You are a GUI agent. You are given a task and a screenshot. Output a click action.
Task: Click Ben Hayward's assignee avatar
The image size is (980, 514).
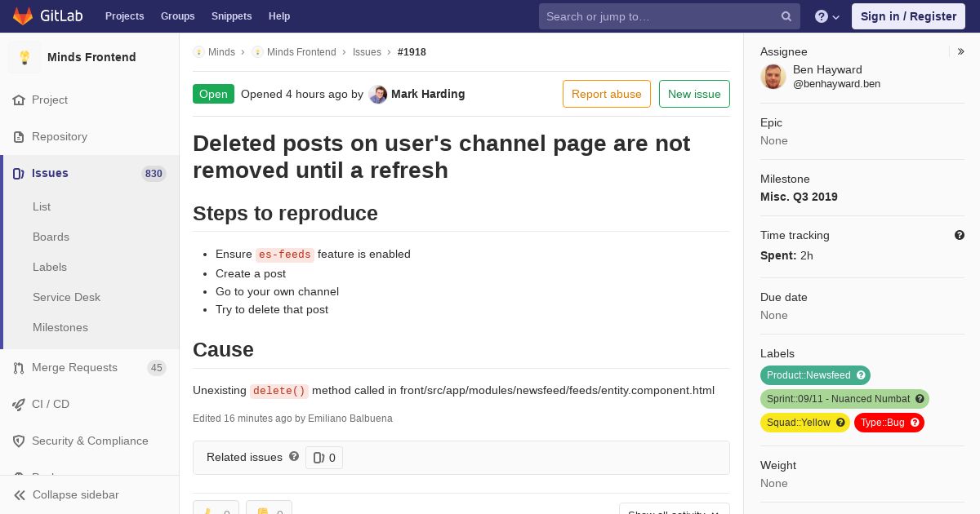(773, 77)
